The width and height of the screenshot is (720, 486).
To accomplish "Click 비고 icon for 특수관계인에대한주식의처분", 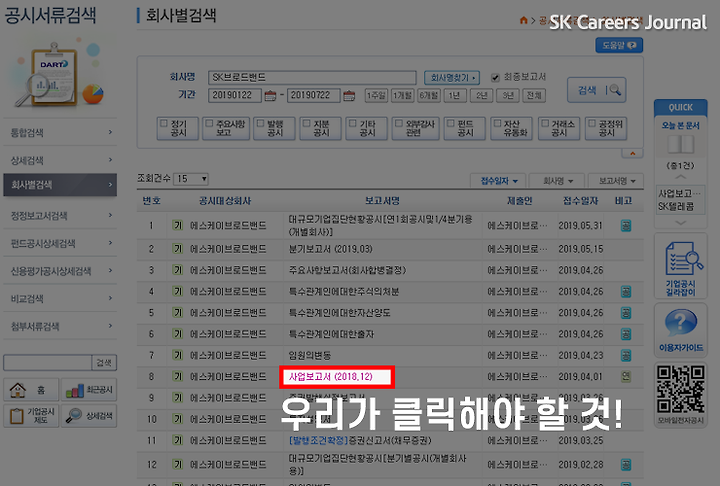I will [625, 292].
